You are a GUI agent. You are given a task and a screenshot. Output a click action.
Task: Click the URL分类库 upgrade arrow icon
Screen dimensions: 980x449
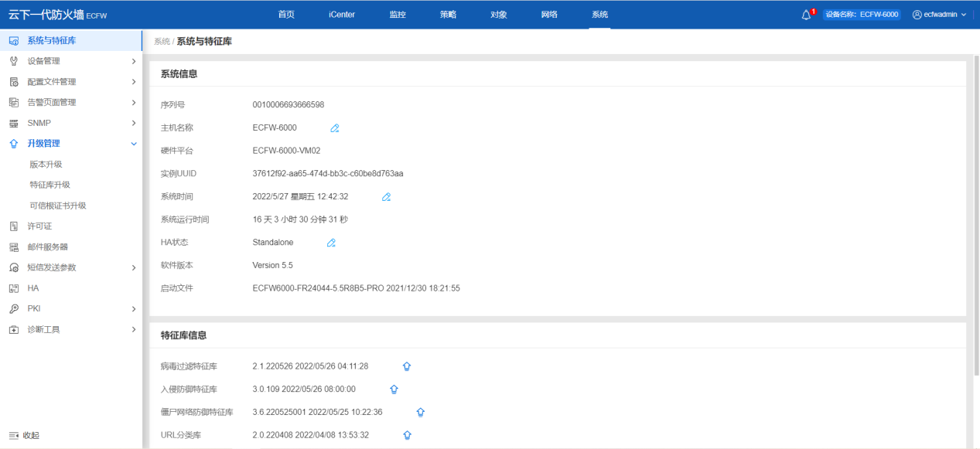point(407,435)
